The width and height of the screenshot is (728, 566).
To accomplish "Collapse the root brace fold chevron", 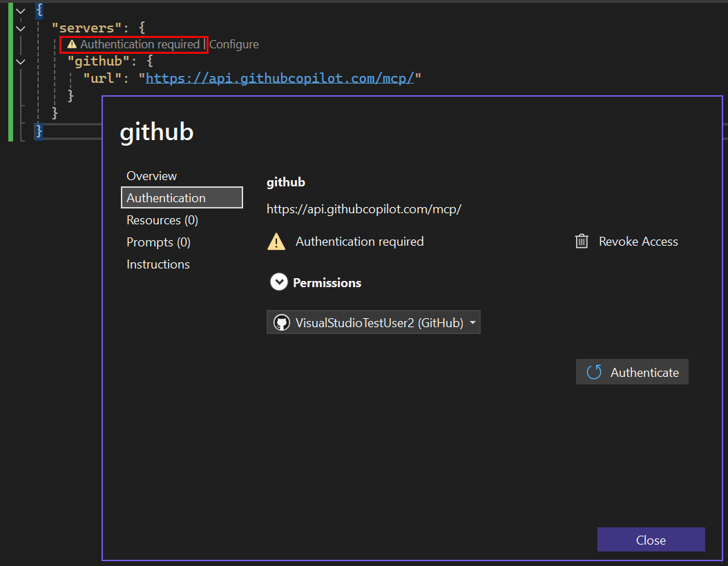I will click(21, 11).
